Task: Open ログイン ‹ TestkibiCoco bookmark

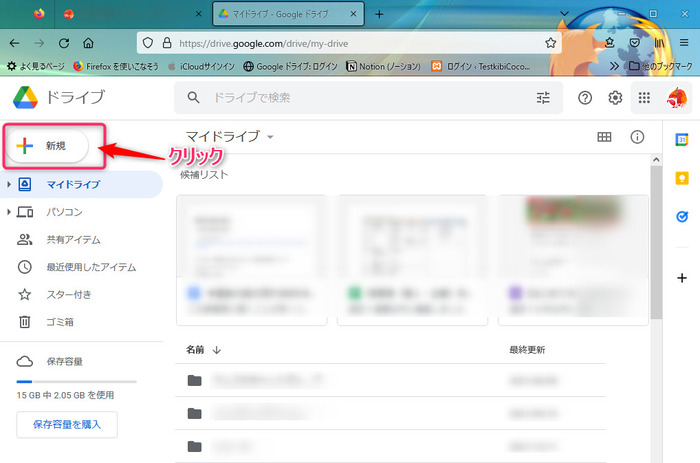Action: pyautogui.click(x=481, y=66)
